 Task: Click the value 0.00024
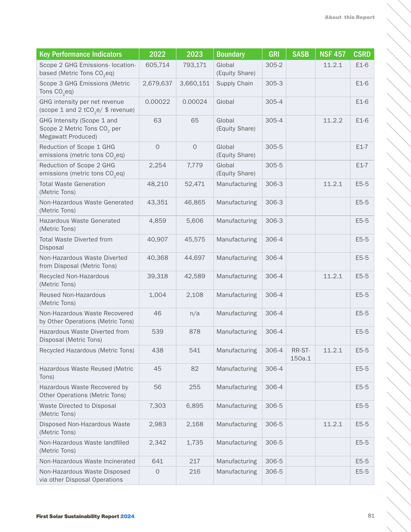pos(195,102)
